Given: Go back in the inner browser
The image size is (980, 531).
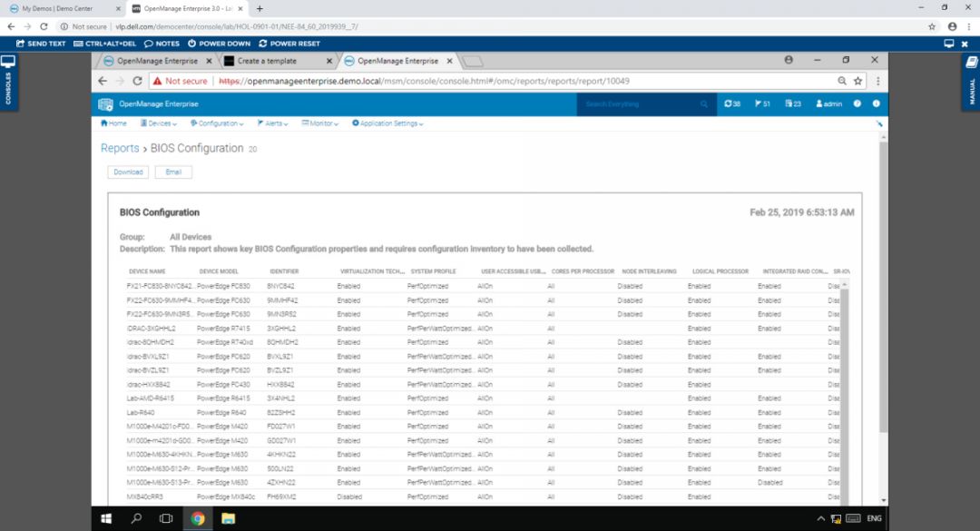Looking at the screenshot, I should point(103,81).
